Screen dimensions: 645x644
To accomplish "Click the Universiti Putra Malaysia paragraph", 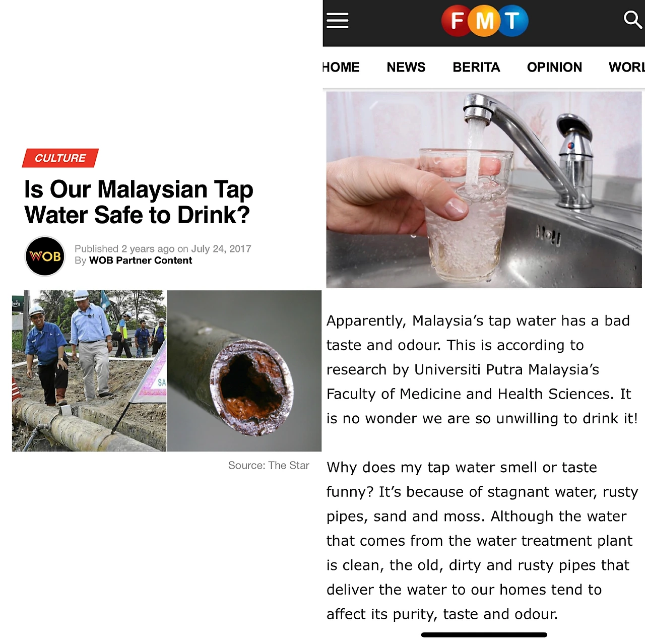I will pos(482,369).
